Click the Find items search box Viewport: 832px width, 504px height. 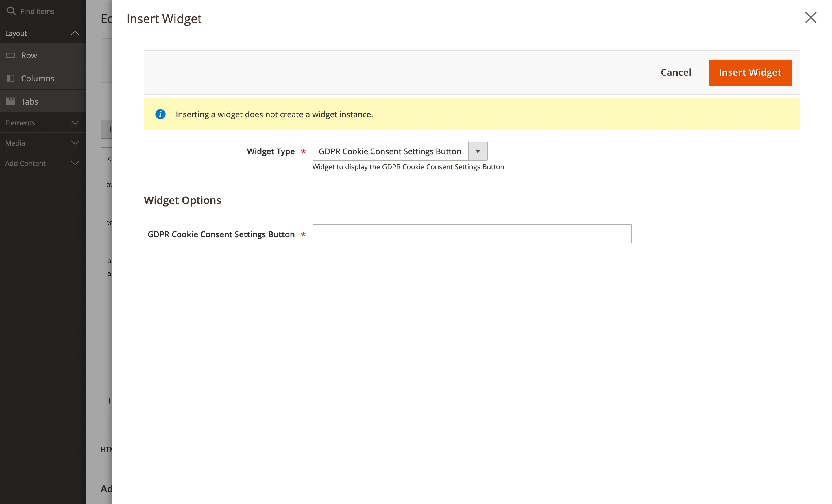click(37, 11)
